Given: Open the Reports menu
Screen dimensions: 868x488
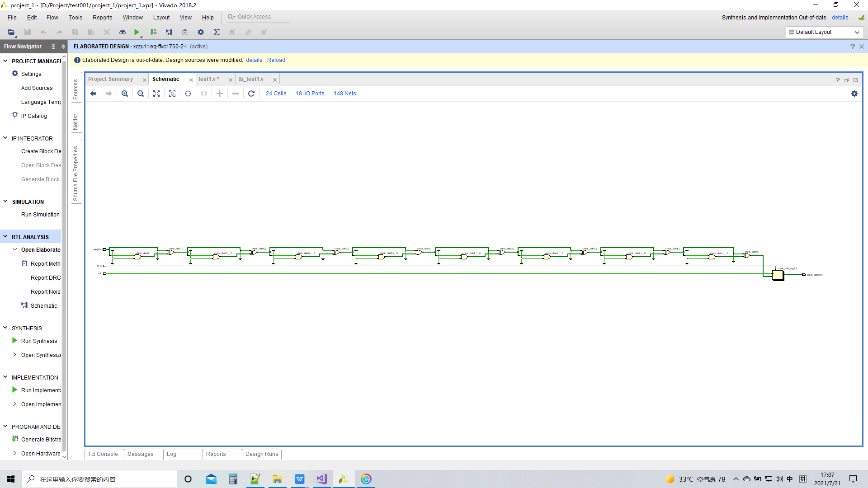Looking at the screenshot, I should 102,18.
